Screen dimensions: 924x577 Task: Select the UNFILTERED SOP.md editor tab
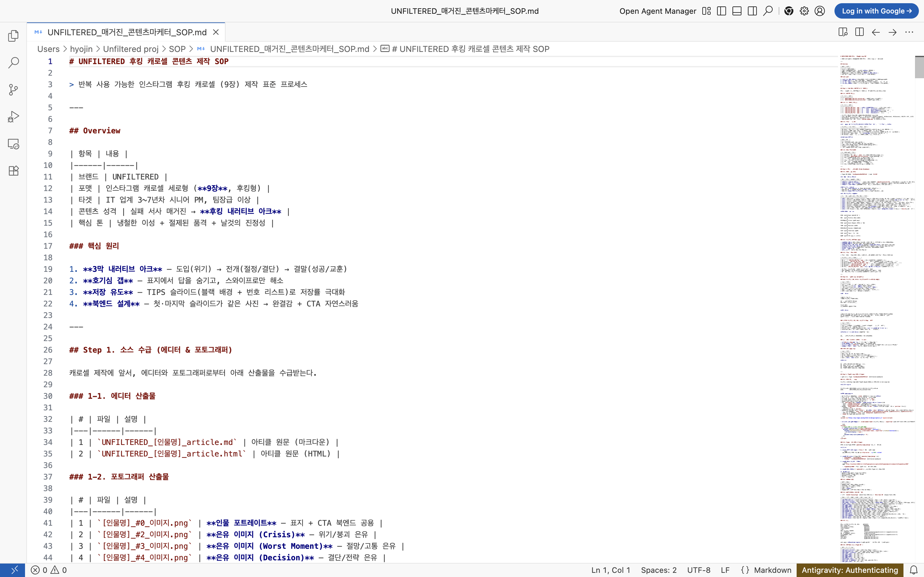point(126,32)
